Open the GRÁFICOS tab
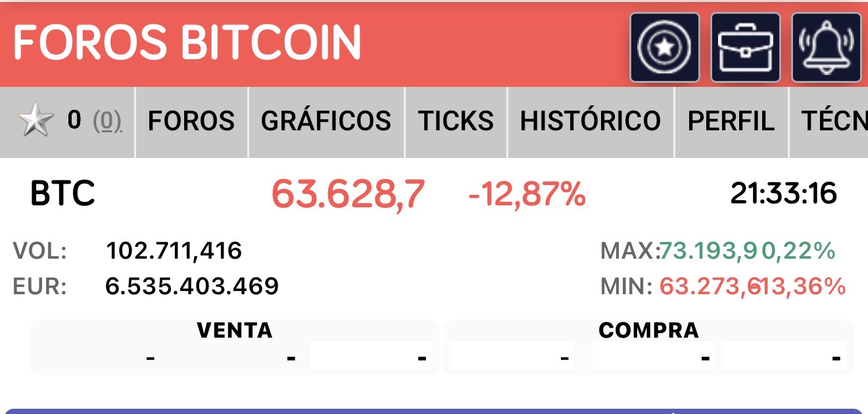 point(326,122)
